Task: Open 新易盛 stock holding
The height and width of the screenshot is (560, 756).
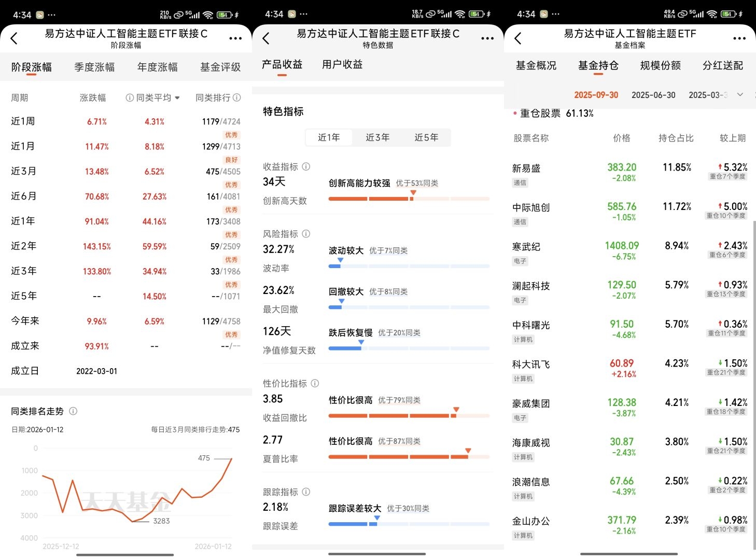Action: pos(629,174)
